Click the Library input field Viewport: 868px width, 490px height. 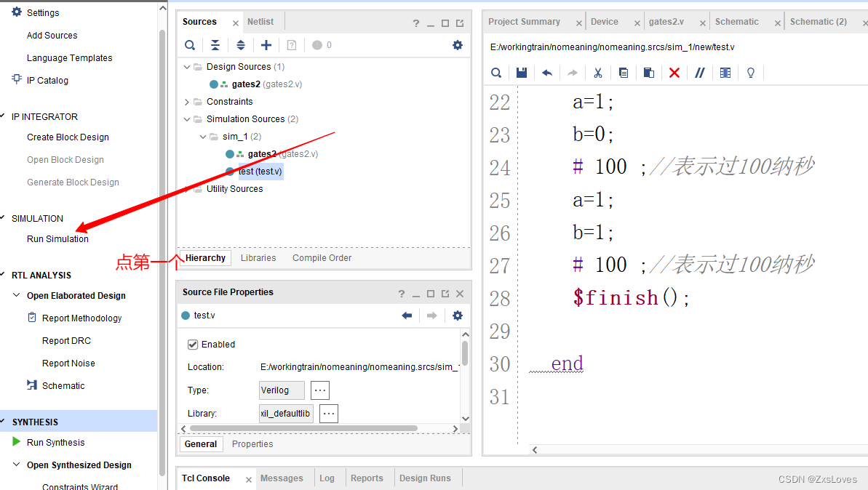coord(286,413)
